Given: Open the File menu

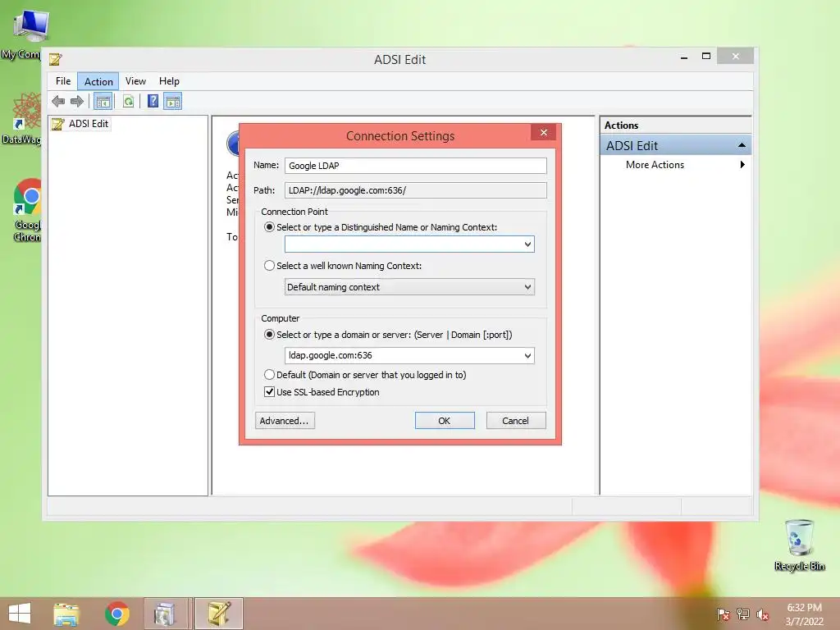Looking at the screenshot, I should pos(63,81).
